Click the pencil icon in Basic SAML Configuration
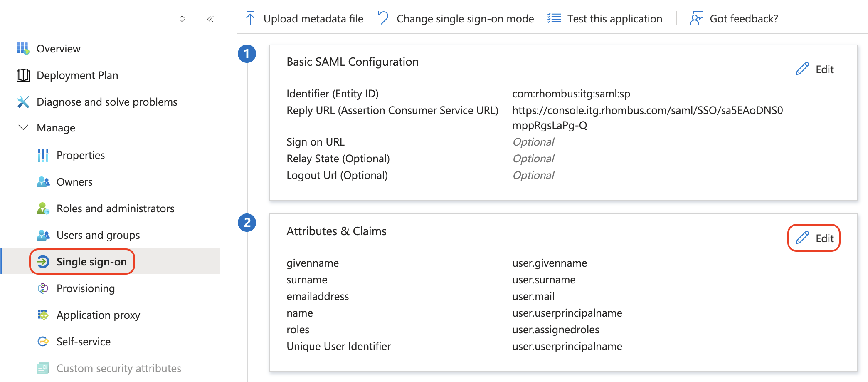Screen dimensions: 868x382 coord(802,69)
